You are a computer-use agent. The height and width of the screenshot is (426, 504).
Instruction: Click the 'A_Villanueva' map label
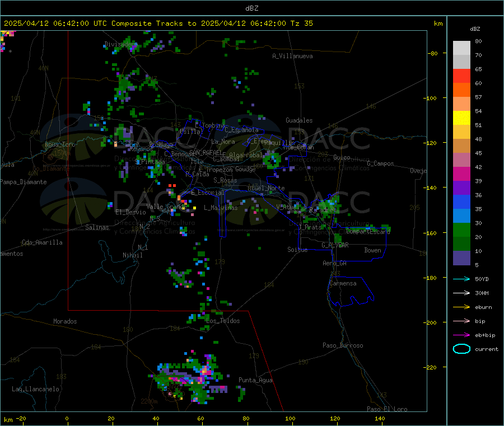(x=292, y=56)
